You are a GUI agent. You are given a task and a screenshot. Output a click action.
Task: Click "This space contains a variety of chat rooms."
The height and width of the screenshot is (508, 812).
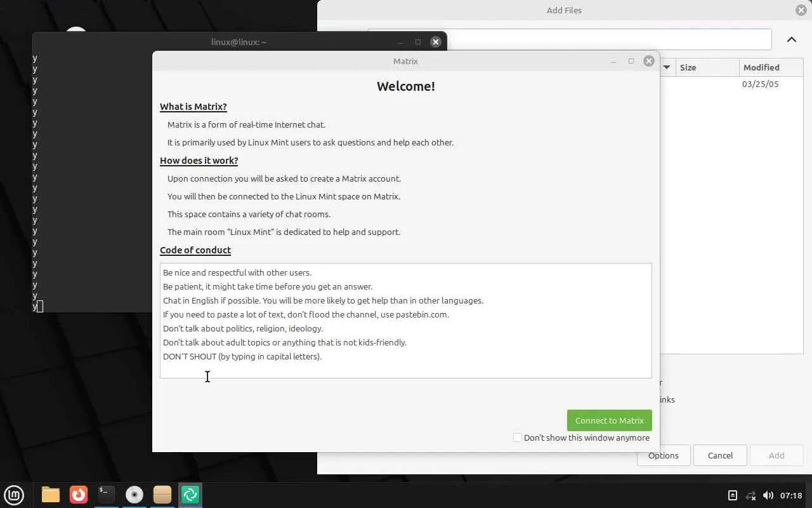tap(249, 214)
